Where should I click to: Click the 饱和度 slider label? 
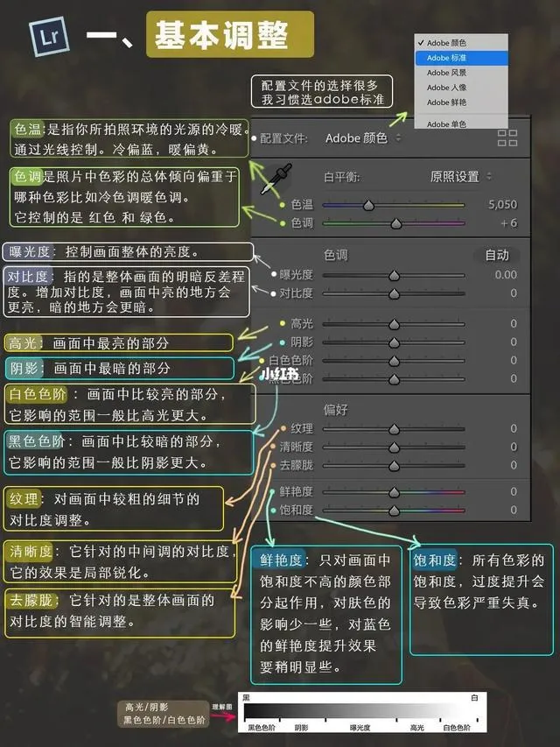coord(296,510)
